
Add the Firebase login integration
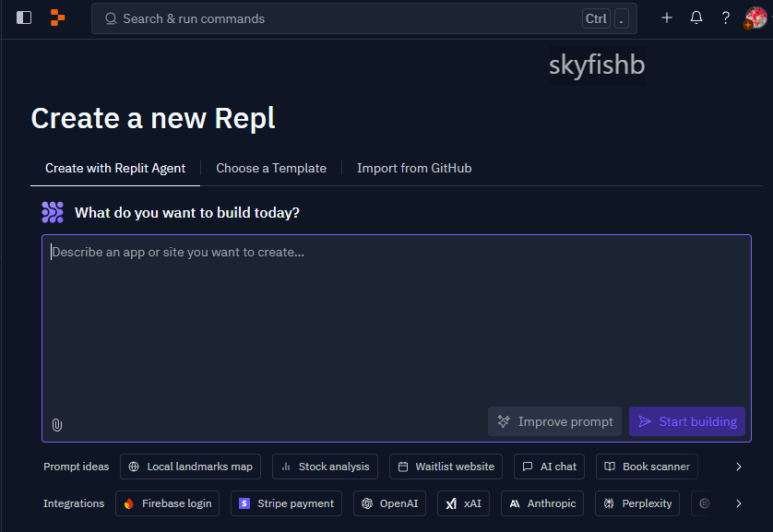(x=168, y=503)
